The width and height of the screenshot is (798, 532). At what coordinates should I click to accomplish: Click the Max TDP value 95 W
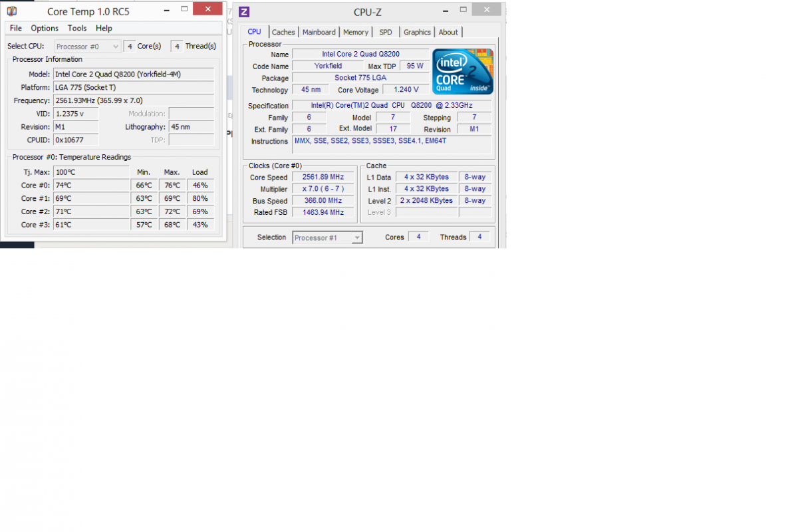[x=414, y=66]
